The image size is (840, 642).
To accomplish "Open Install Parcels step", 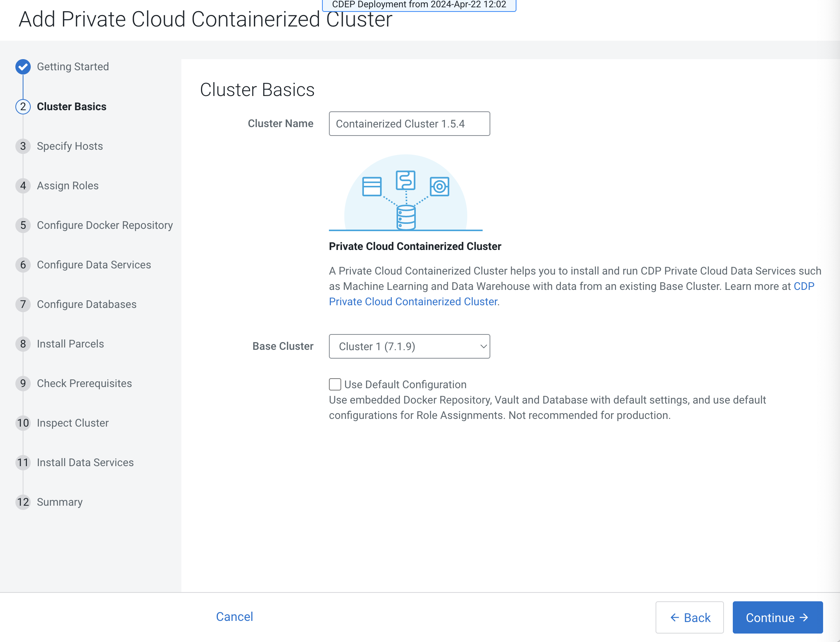I will [x=70, y=344].
